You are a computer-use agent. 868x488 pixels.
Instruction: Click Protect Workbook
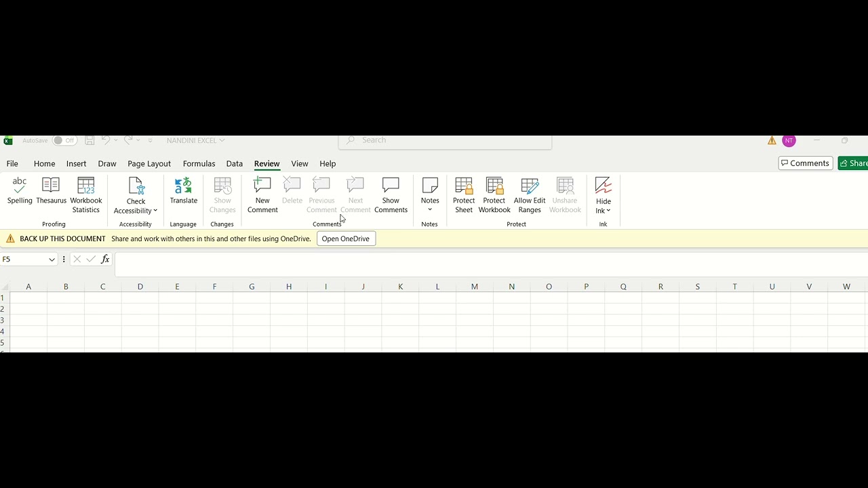[x=494, y=195]
